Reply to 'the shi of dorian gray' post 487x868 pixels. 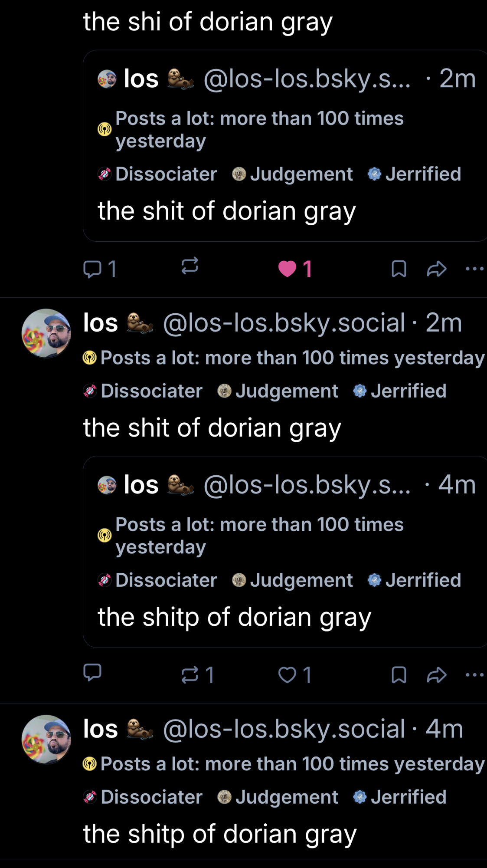92,269
